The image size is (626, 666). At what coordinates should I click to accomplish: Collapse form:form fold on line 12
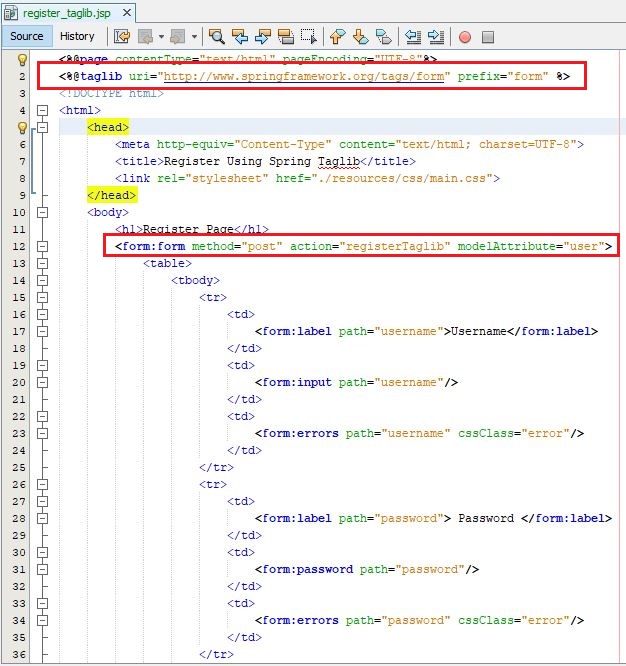pyautogui.click(x=42, y=246)
